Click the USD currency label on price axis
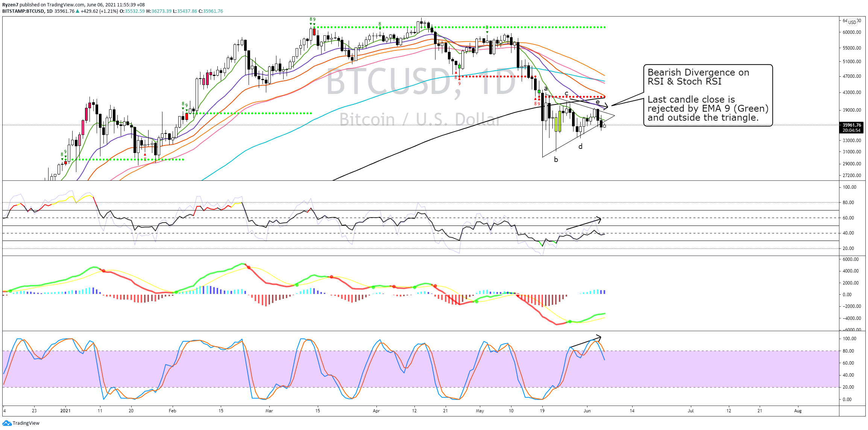The width and height of the screenshot is (868, 430). [852, 22]
